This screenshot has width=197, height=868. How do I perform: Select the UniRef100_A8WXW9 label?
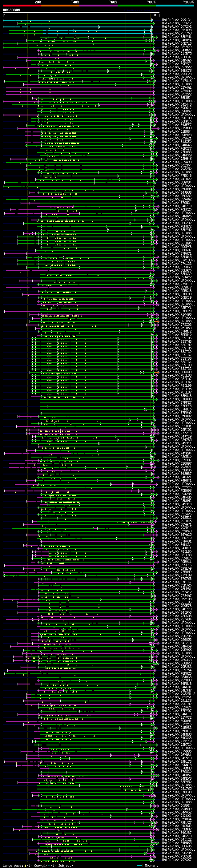pos(176,372)
